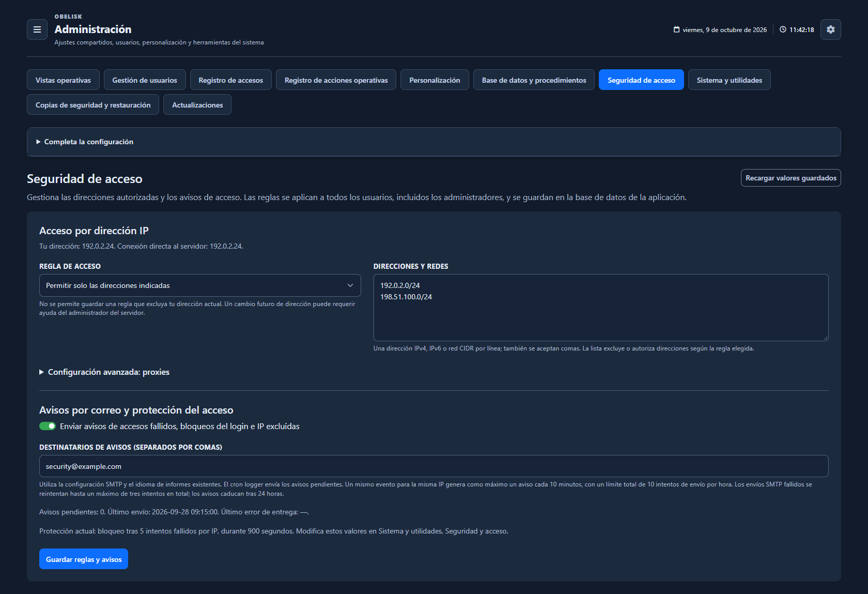Click the viernes, 9 de octubre date

pyautogui.click(x=724, y=29)
